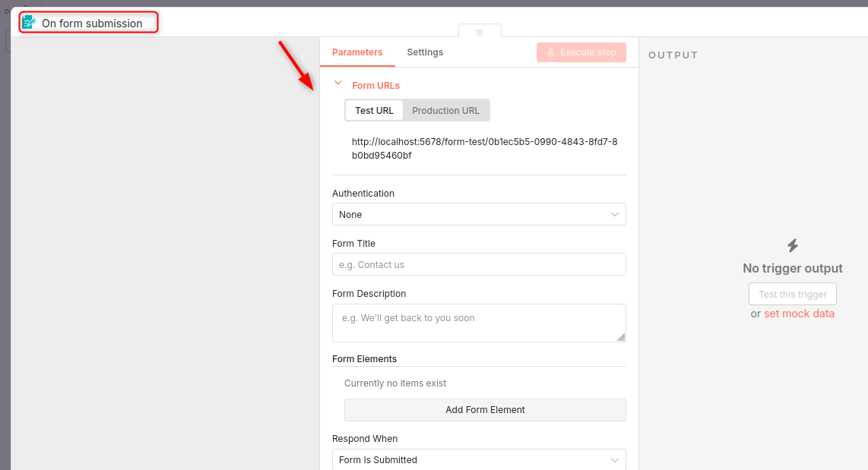Click the On form submission node title
Screen dimensions: 868x470
[92, 24]
